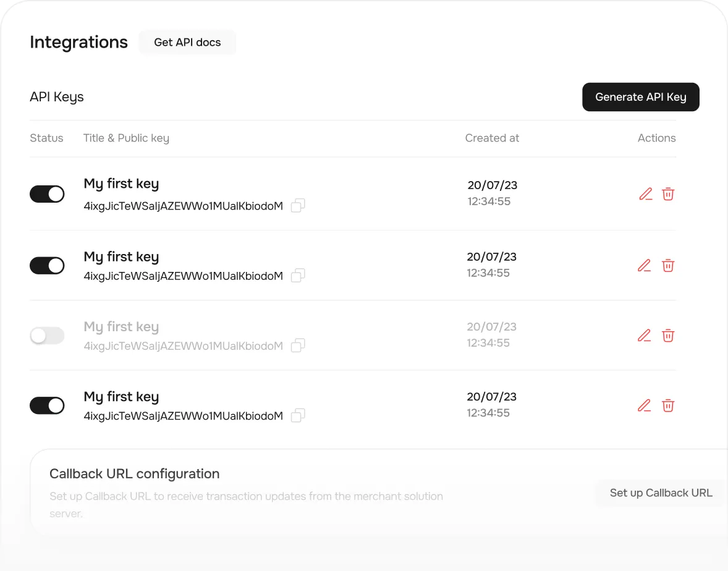
Task: Select the greyed-out 'My first key' title
Action: [x=121, y=328]
